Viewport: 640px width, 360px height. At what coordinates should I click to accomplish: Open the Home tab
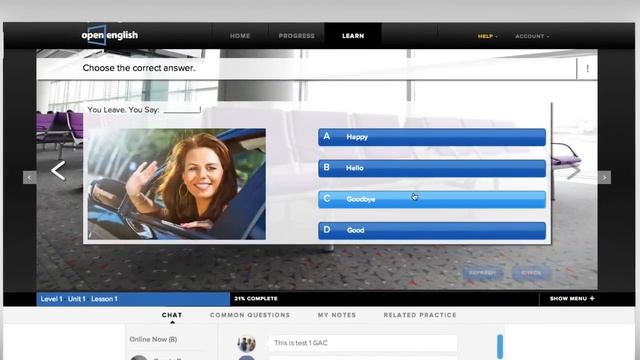[x=240, y=36]
